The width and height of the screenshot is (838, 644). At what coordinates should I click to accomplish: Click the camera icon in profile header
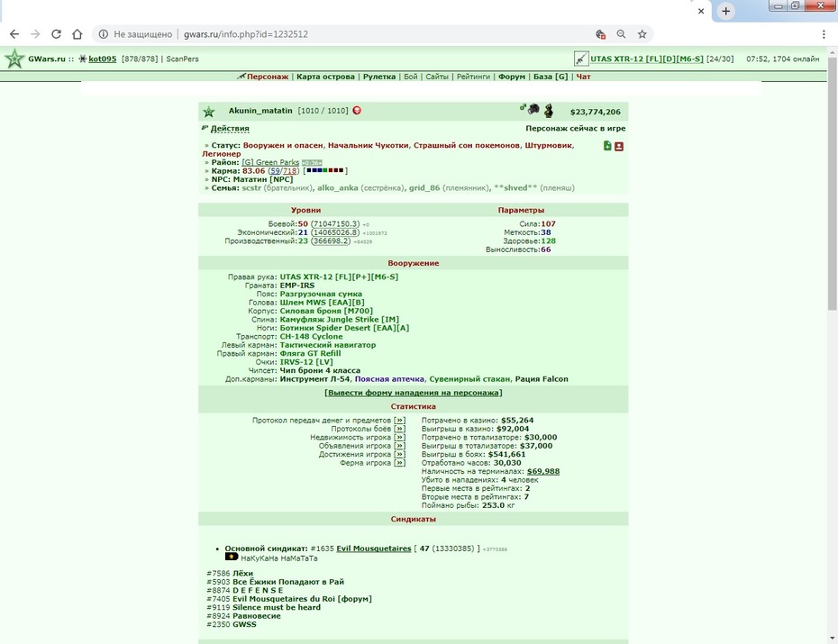coord(533,110)
